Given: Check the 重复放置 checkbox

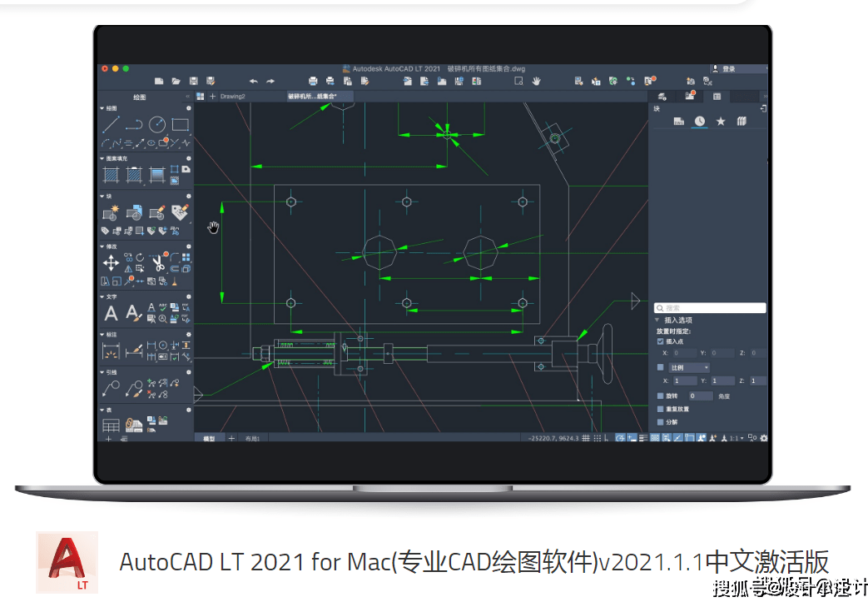Looking at the screenshot, I should point(660,409).
